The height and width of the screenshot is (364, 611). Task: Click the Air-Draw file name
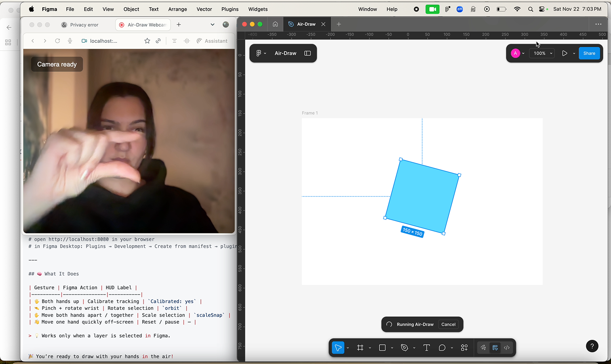285,53
